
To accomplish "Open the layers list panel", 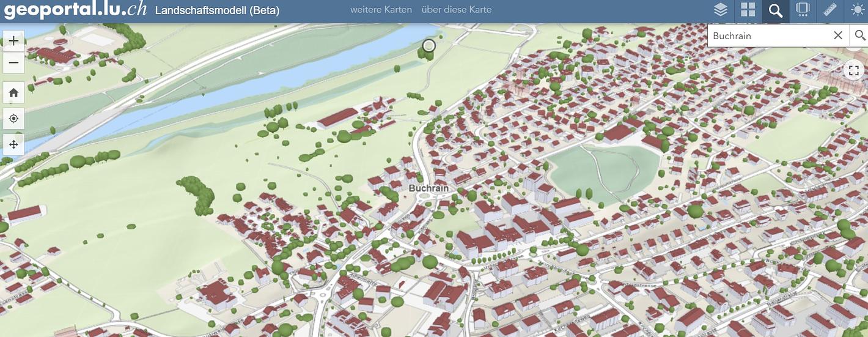I will coord(721,10).
